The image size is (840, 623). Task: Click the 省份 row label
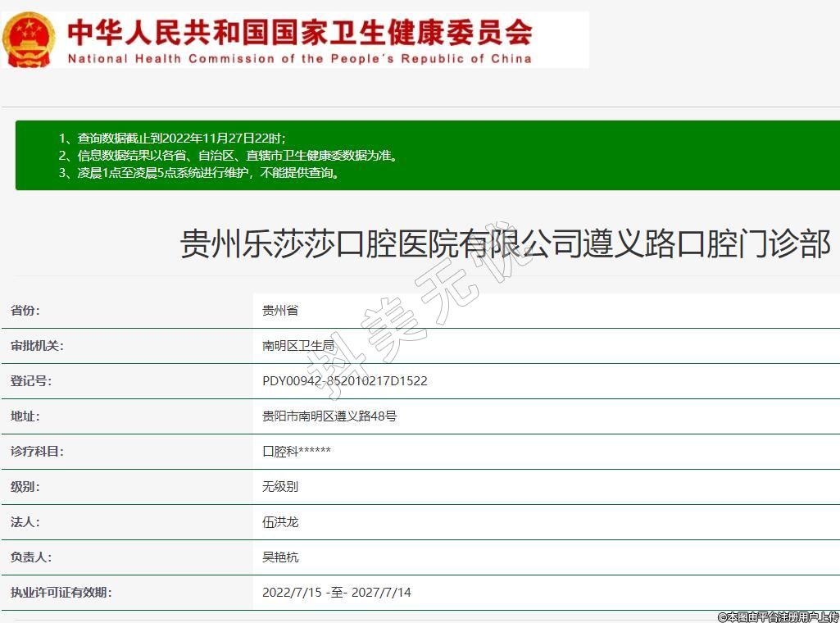click(x=25, y=311)
